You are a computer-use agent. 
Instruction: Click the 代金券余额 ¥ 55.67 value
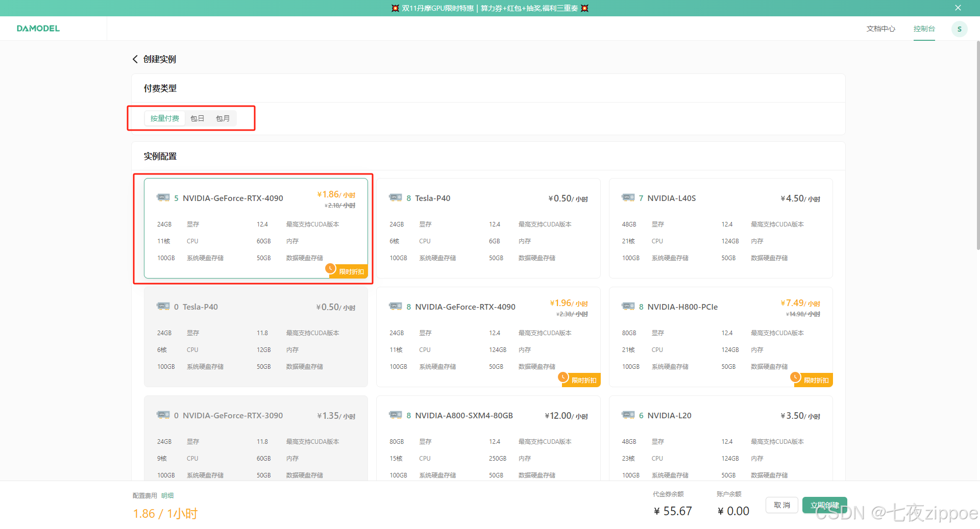[673, 511]
